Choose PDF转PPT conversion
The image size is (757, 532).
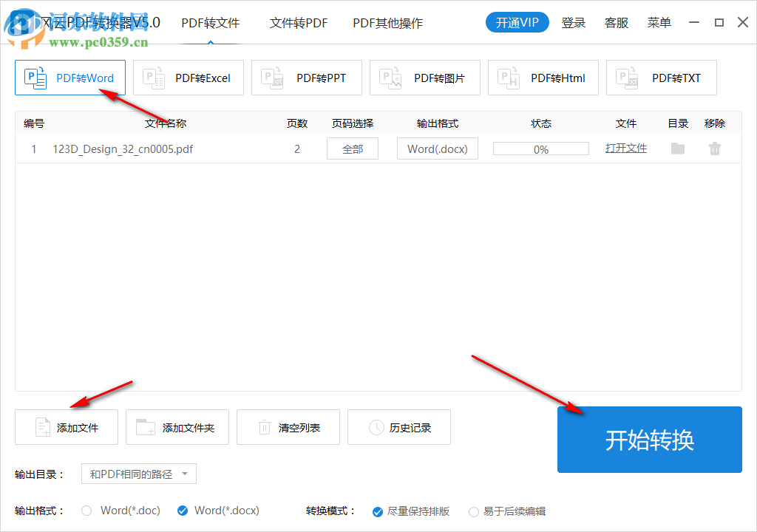(x=307, y=78)
